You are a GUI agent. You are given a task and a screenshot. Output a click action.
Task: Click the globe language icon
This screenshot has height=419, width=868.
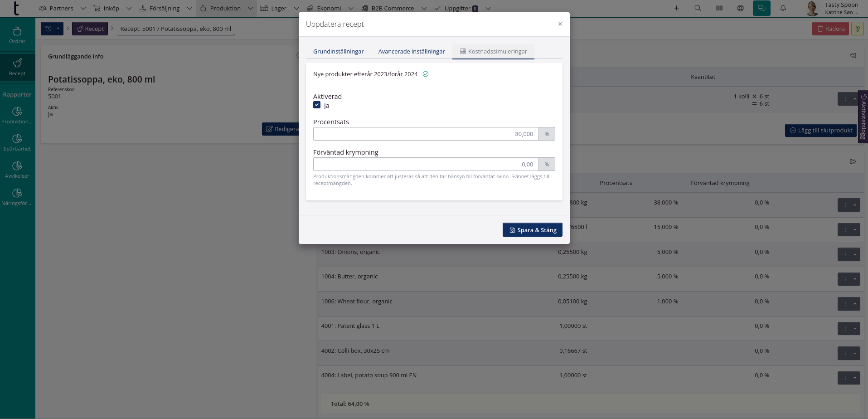click(740, 8)
